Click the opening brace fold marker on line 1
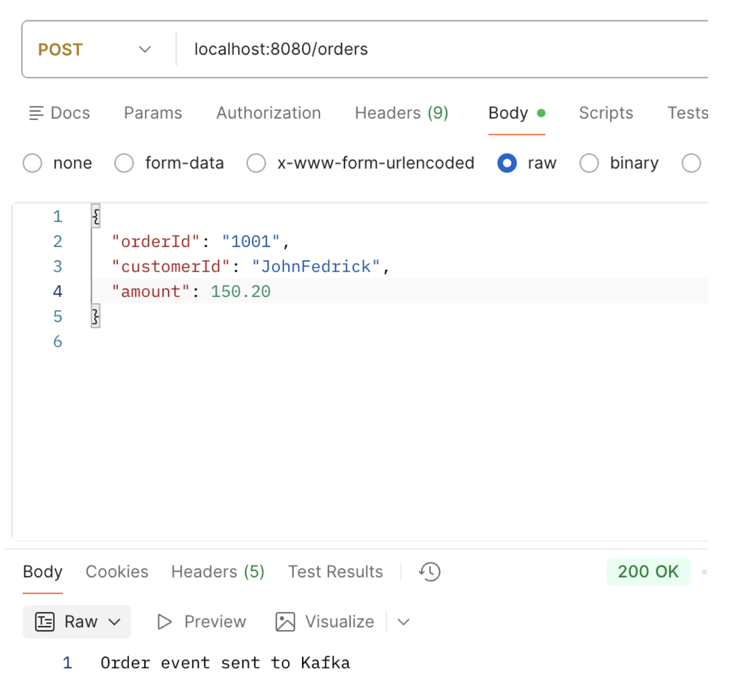The height and width of the screenshot is (700, 734). click(x=95, y=215)
